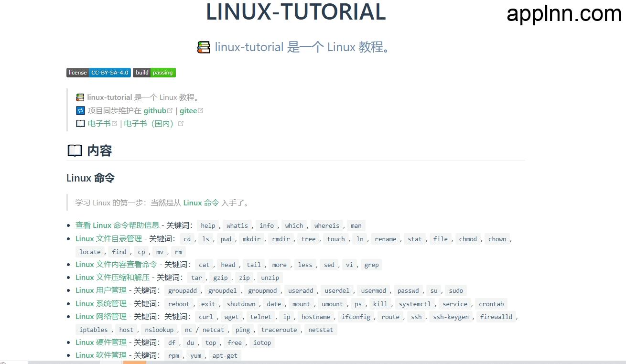Image resolution: width=626 pixels, height=364 pixels.
Task: Click the iotop keyword
Action: (x=262, y=343)
